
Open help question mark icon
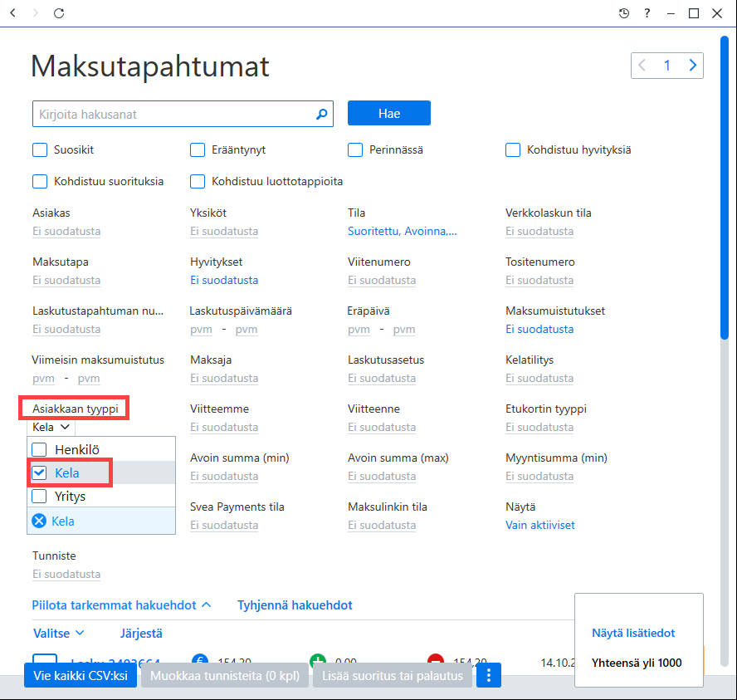[647, 13]
